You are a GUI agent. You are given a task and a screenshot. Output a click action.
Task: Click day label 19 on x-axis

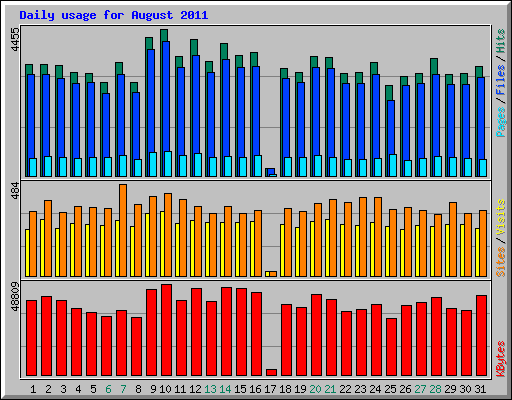coord(300,389)
